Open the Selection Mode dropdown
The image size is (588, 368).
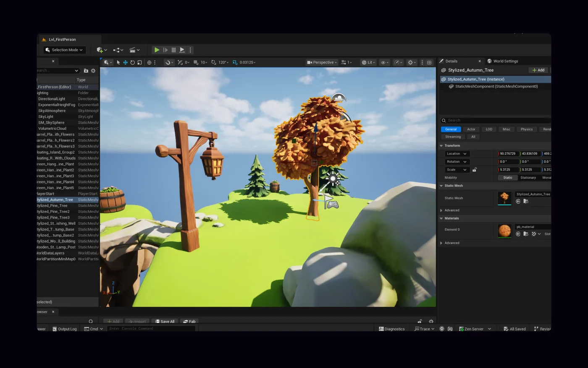pyautogui.click(x=65, y=50)
